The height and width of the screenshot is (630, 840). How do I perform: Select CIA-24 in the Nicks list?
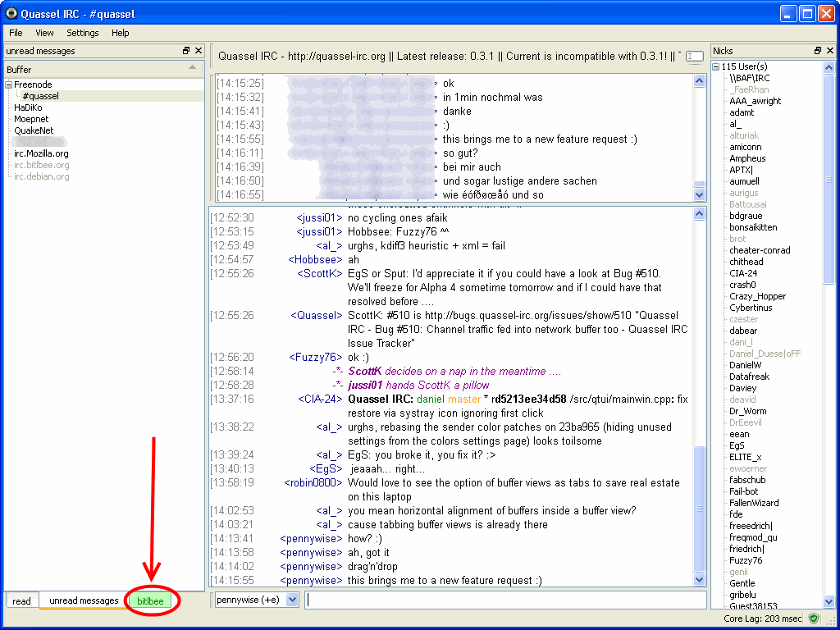click(743, 273)
